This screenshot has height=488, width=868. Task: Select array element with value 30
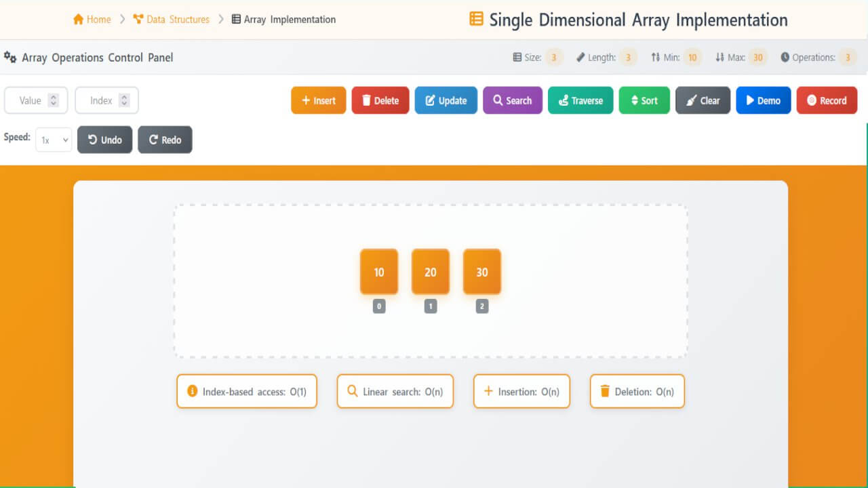point(482,272)
